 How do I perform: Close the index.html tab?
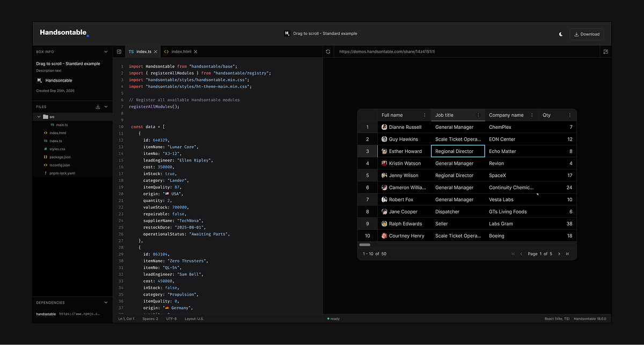tap(195, 52)
